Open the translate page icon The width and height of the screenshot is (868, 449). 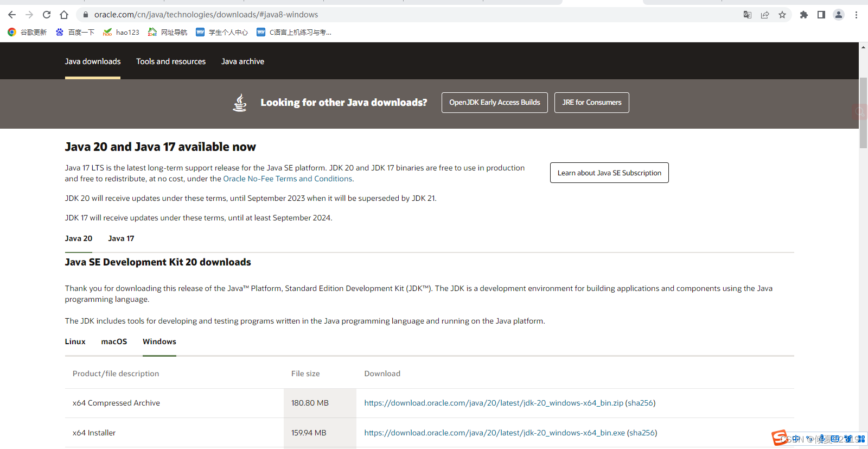748,15
